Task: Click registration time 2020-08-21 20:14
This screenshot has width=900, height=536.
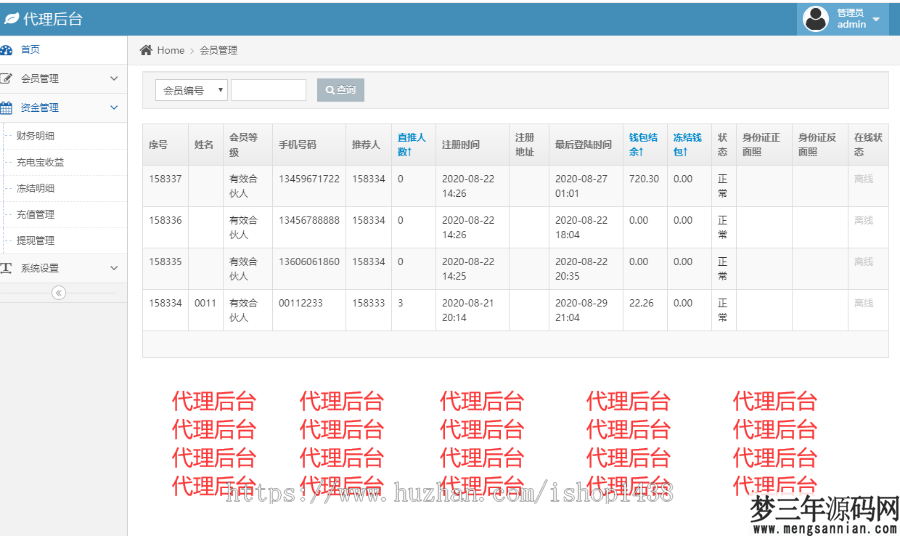Action: click(468, 310)
